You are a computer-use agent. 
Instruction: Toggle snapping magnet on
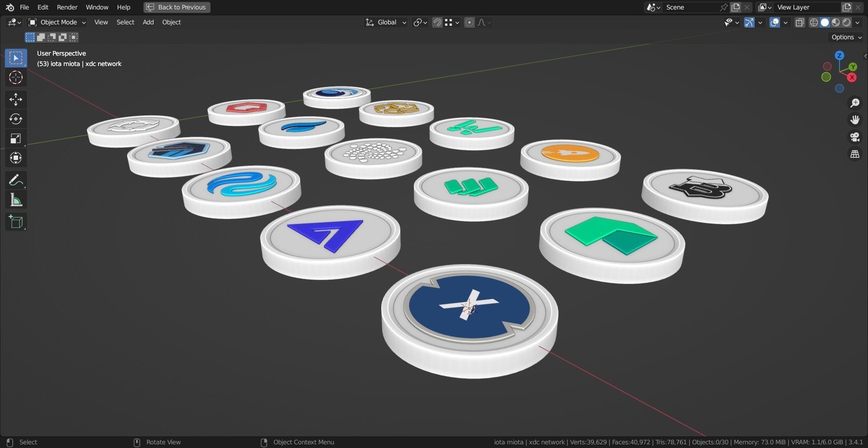pyautogui.click(x=437, y=22)
